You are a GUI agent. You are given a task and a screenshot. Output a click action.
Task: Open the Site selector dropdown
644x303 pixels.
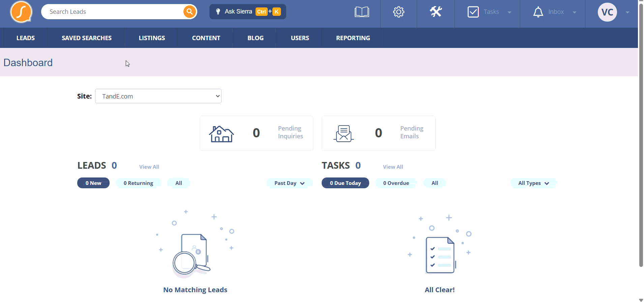point(158,96)
